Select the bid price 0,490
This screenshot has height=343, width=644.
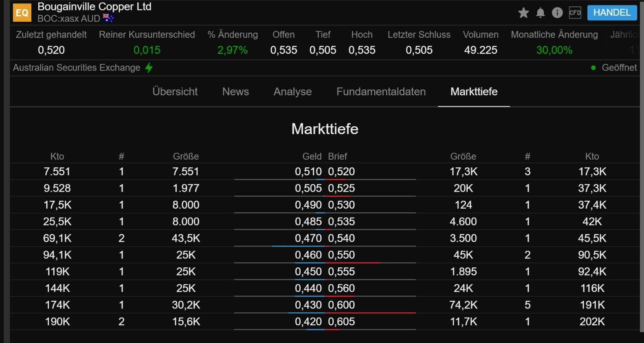tap(308, 205)
